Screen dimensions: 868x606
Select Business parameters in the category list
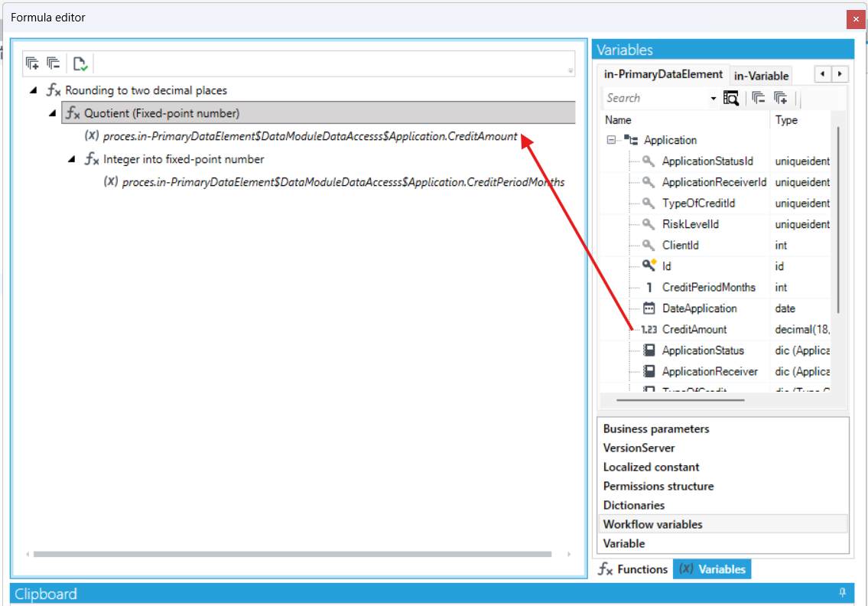(x=723, y=428)
